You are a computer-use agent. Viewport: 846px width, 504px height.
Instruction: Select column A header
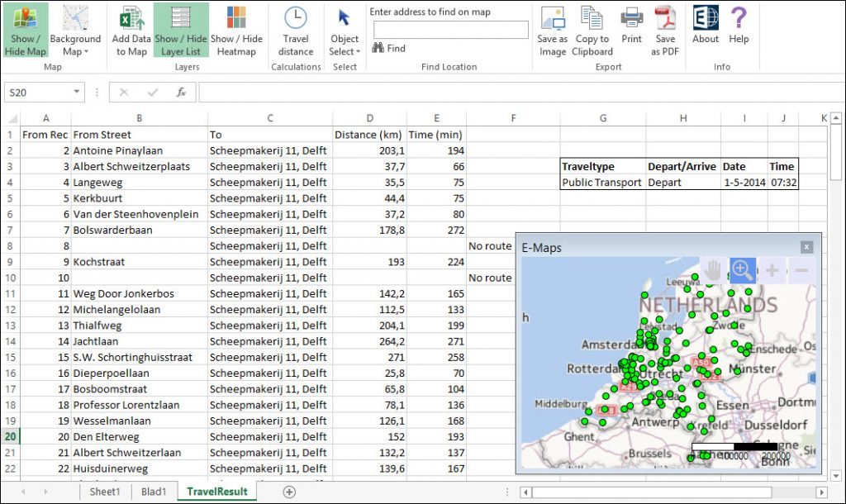pyautogui.click(x=46, y=118)
